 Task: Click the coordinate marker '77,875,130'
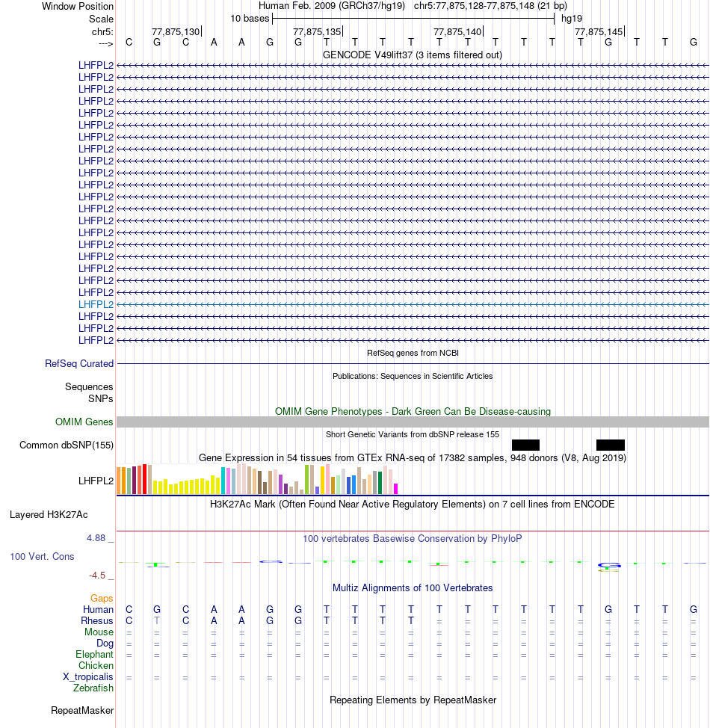pos(176,31)
